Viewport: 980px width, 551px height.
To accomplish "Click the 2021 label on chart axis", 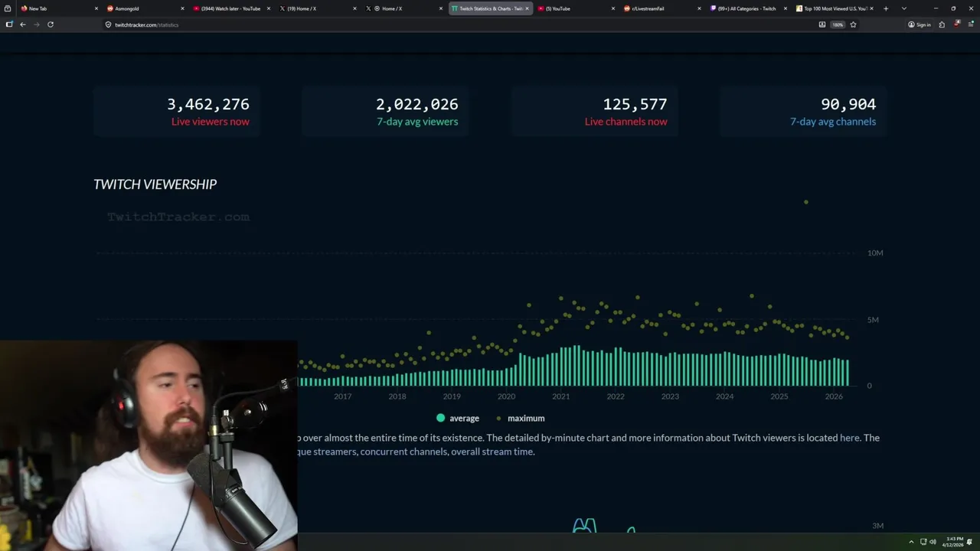I will click(x=561, y=396).
